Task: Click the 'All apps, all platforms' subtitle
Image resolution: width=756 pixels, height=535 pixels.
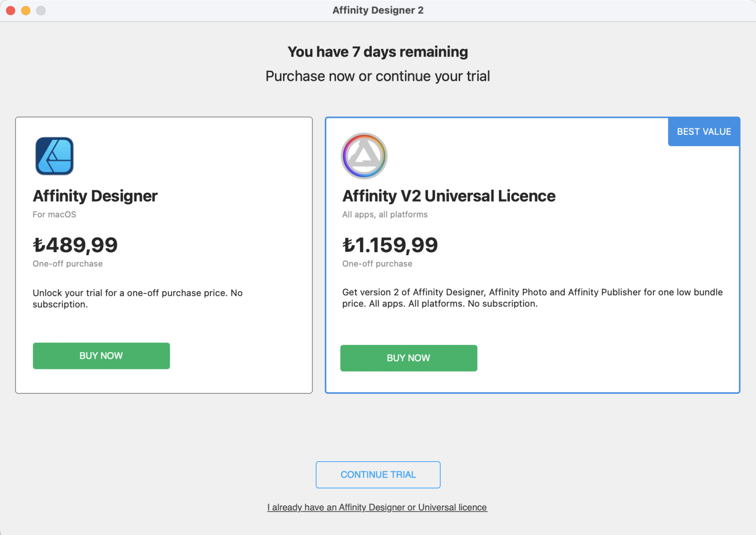Action: pos(385,214)
